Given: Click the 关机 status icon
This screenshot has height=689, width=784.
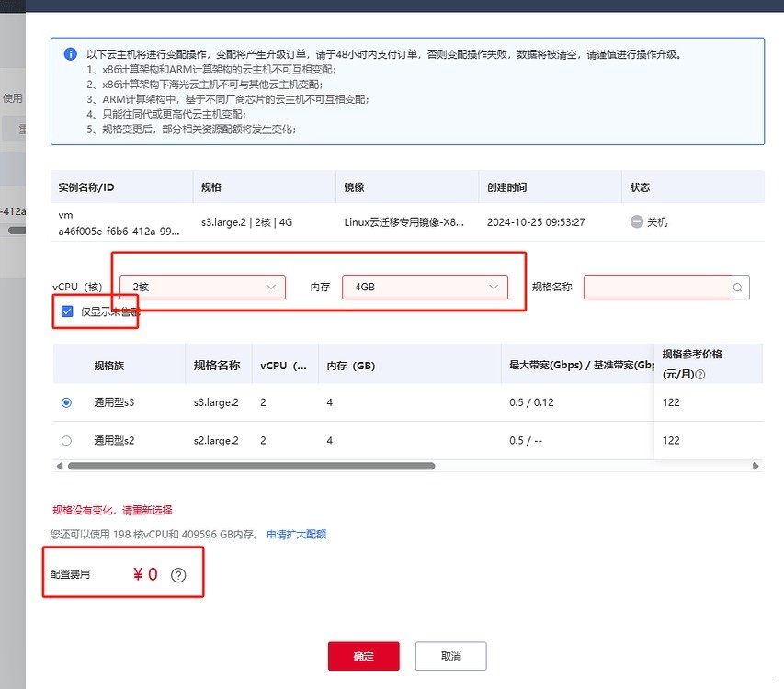Looking at the screenshot, I should click(637, 222).
